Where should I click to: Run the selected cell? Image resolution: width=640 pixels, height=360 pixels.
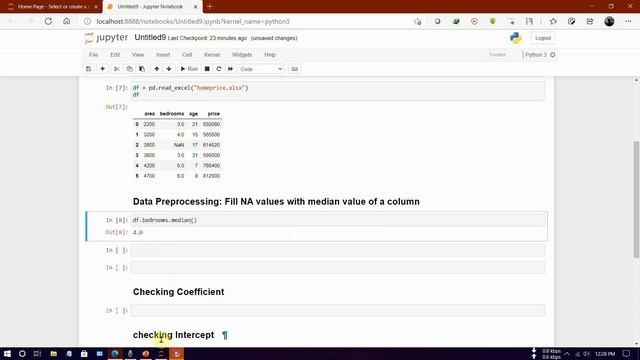(189, 69)
